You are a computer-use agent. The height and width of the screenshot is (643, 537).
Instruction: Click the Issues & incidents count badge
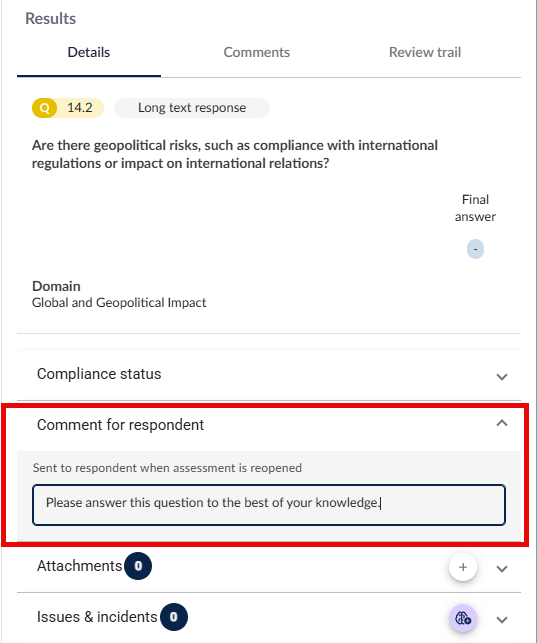click(x=174, y=617)
